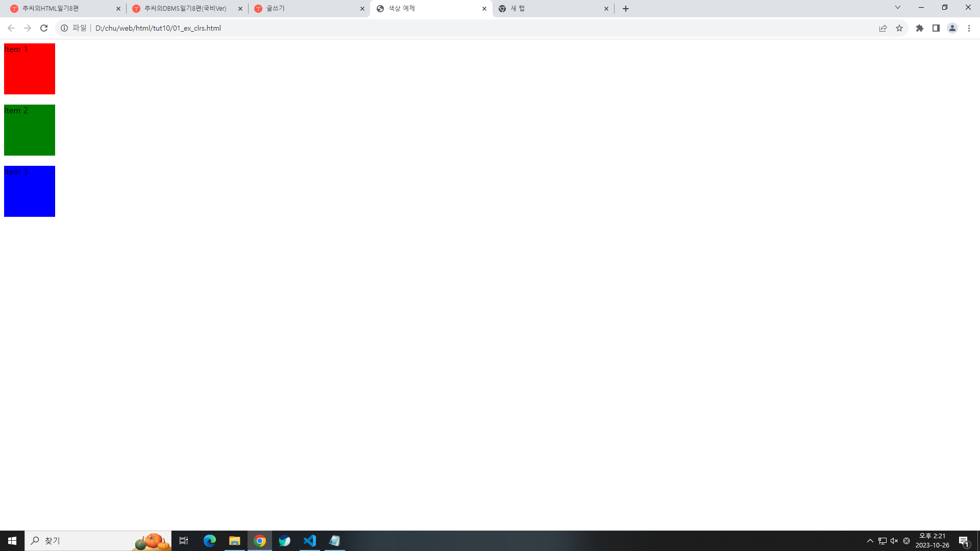Open Visual Studio Code from taskbar
The width and height of the screenshot is (980, 551).
310,541
